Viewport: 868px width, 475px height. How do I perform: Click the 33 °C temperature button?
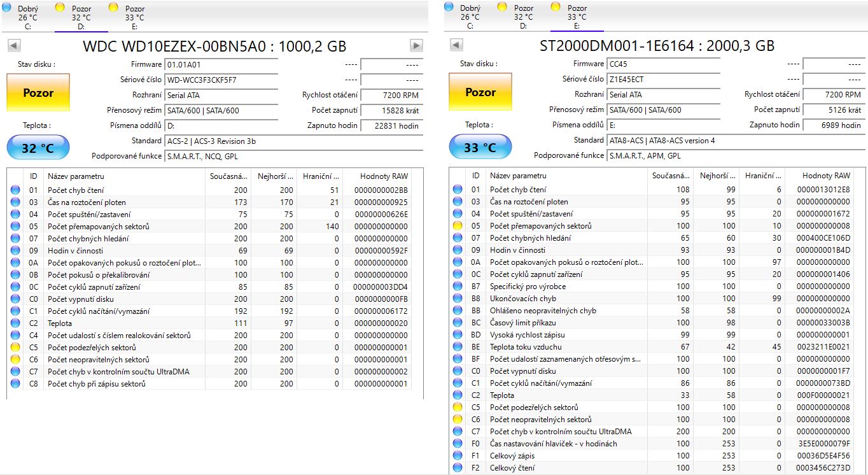point(480,148)
